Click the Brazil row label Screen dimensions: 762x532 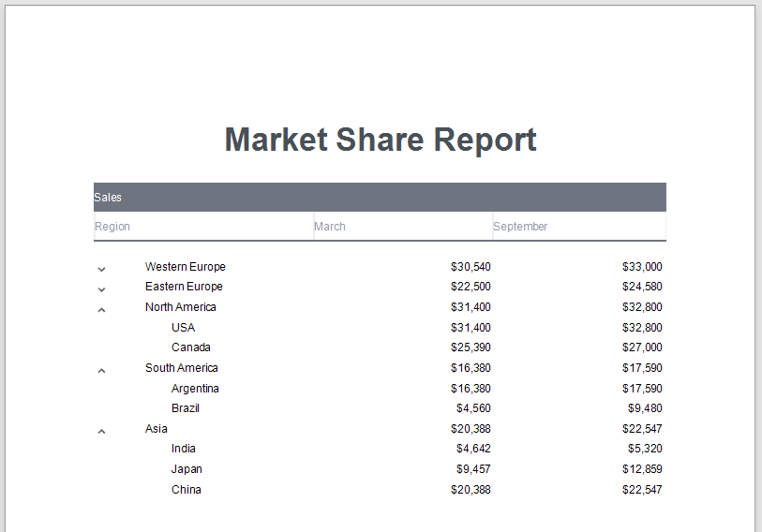tap(186, 408)
